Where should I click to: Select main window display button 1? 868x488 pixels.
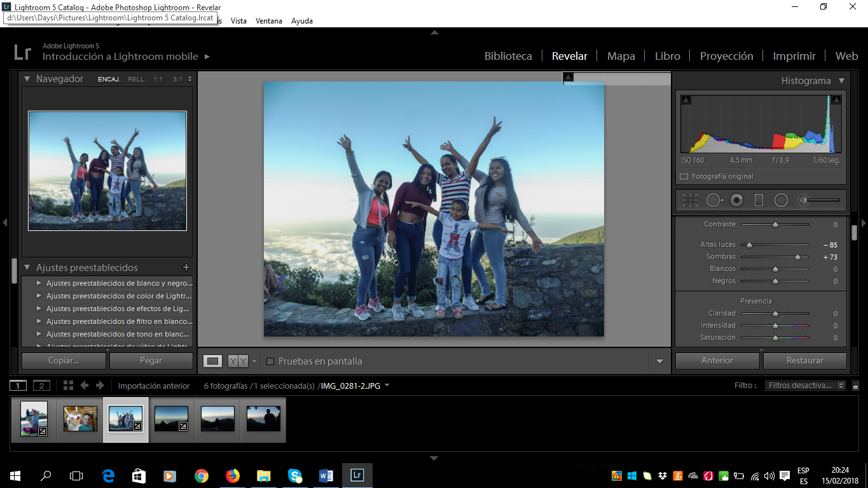[x=18, y=386]
